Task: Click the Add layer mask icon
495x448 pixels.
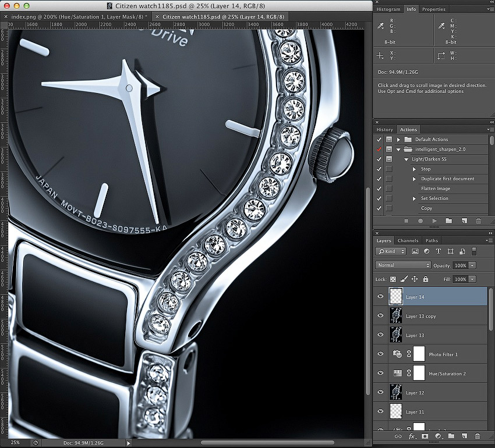Action: pos(424,435)
